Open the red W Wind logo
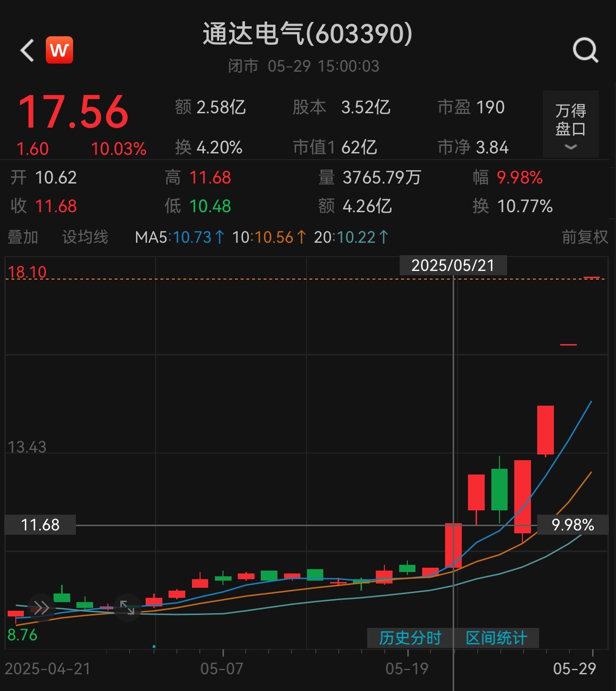 59,50
